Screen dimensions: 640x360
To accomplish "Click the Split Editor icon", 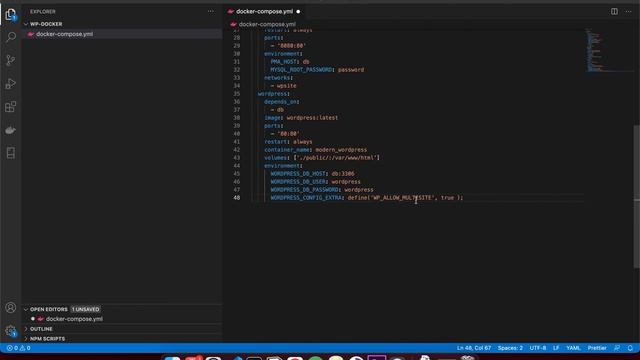I will pos(614,11).
